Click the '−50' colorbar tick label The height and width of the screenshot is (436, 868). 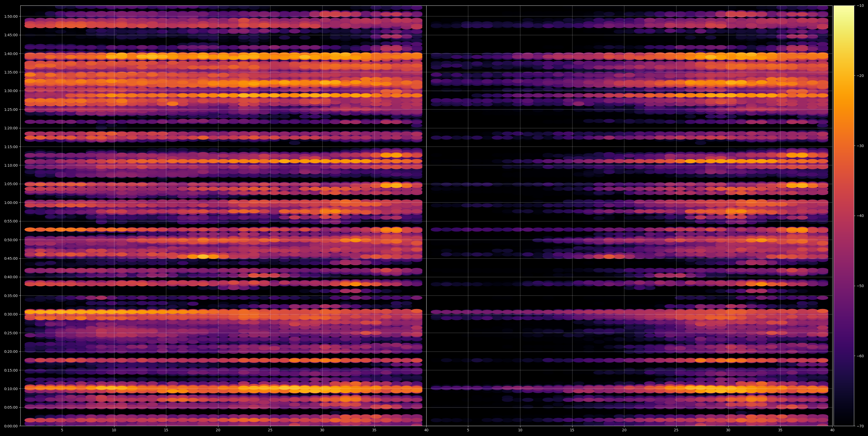(860, 286)
